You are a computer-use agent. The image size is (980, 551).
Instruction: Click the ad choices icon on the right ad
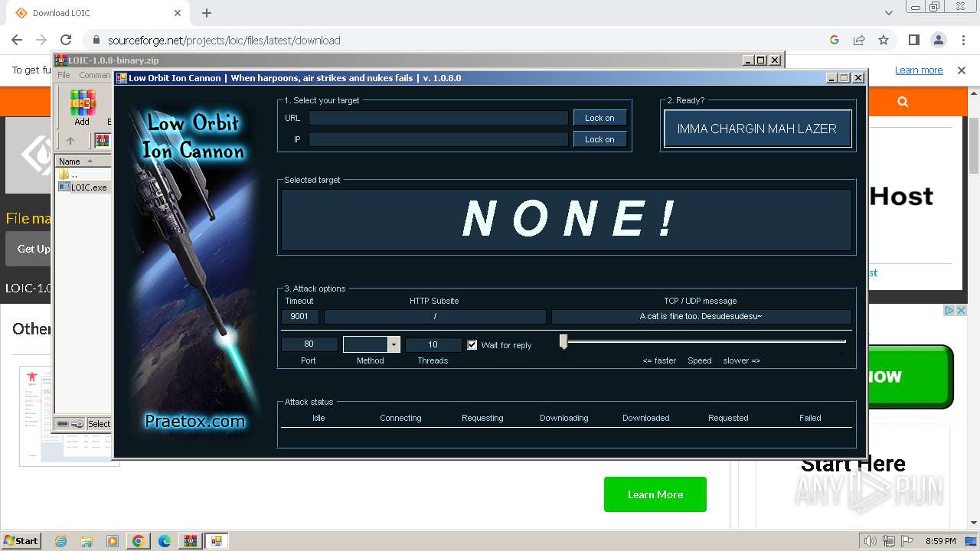[x=949, y=310]
